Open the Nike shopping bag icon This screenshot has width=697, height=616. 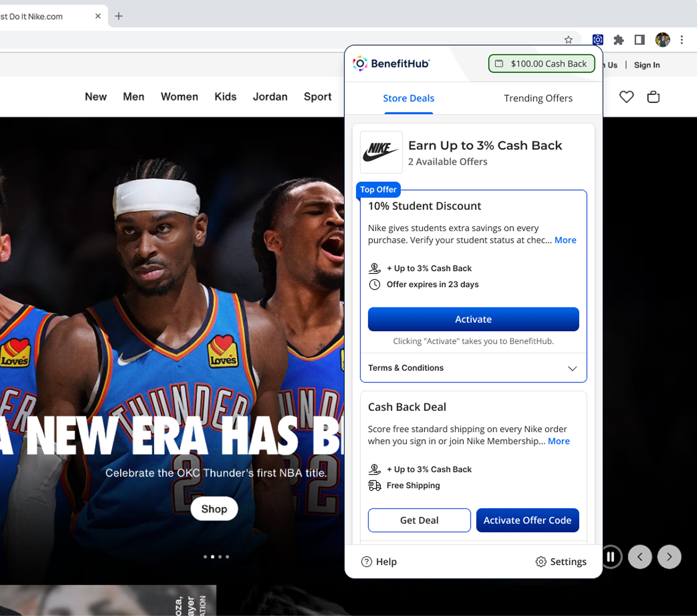(x=653, y=97)
